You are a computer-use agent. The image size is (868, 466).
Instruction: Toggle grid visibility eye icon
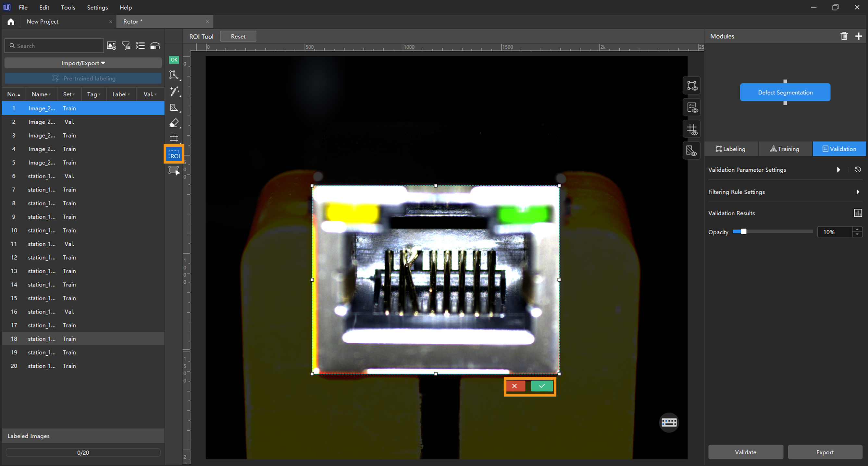coord(692,129)
